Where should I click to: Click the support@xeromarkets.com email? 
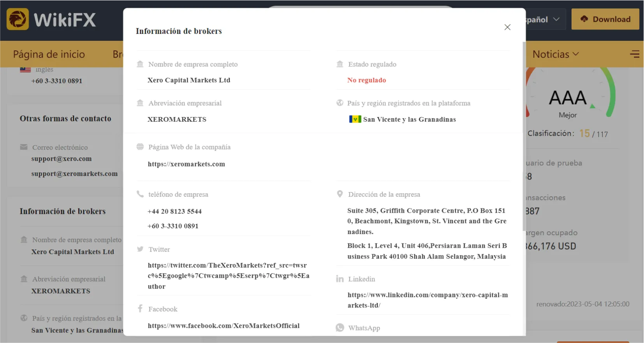(x=74, y=174)
